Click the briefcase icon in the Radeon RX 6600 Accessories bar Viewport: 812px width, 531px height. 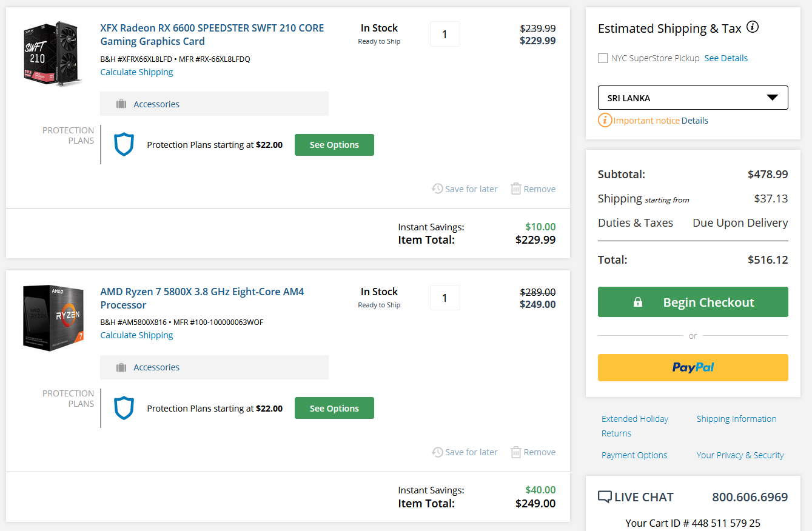[x=121, y=104]
